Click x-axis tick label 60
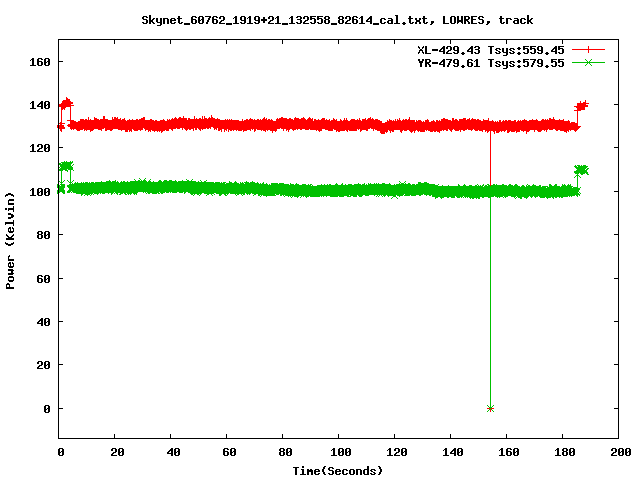Screen dimensions: 640x480 229,452
